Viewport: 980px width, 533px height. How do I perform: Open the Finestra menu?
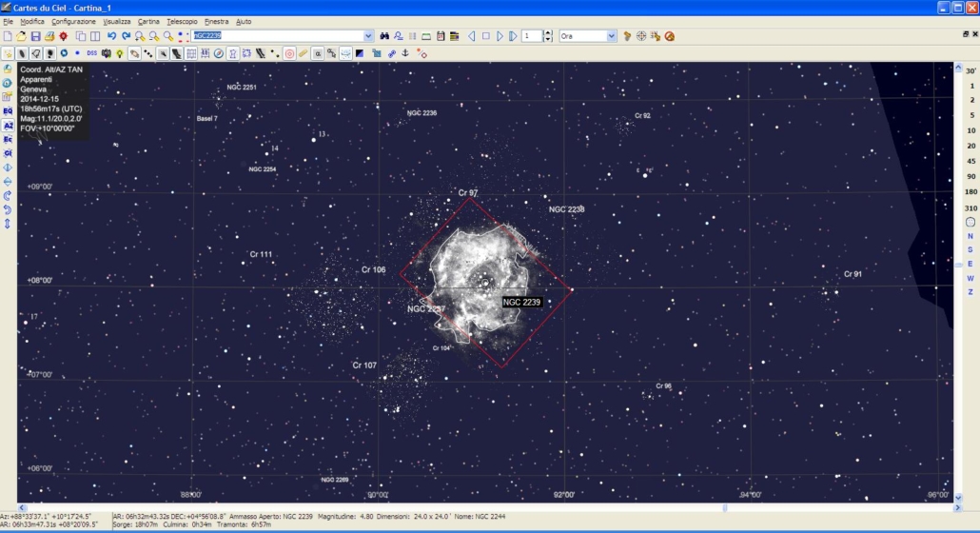pyautogui.click(x=217, y=21)
